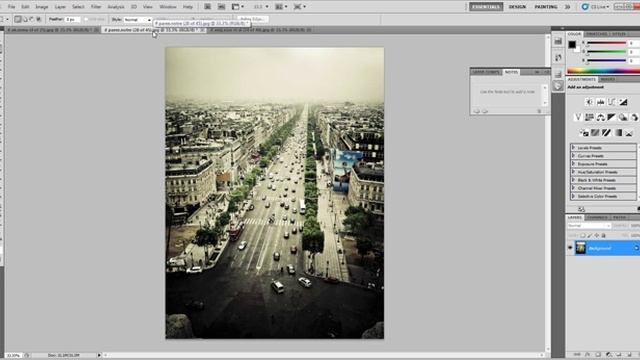Open the Layer menu
The height and width of the screenshot is (360, 640).
pos(60,7)
